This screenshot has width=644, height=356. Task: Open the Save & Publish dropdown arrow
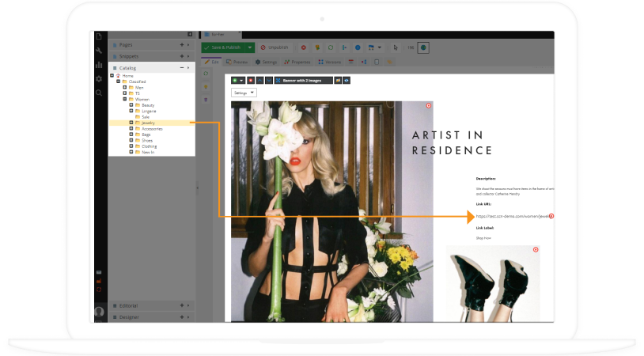tap(249, 47)
